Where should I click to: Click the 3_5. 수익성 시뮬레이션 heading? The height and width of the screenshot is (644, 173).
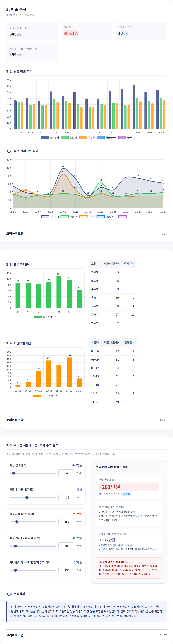[x=33, y=445]
